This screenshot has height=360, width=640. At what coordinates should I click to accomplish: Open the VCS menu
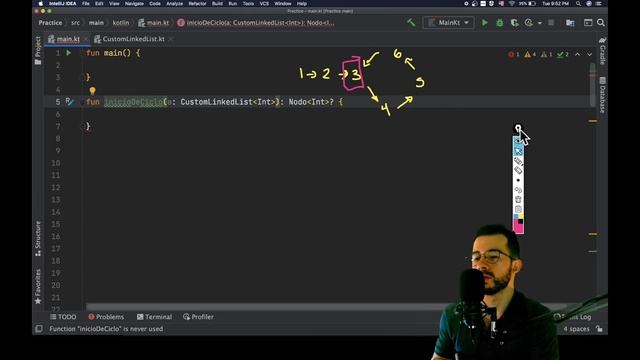(264, 4)
